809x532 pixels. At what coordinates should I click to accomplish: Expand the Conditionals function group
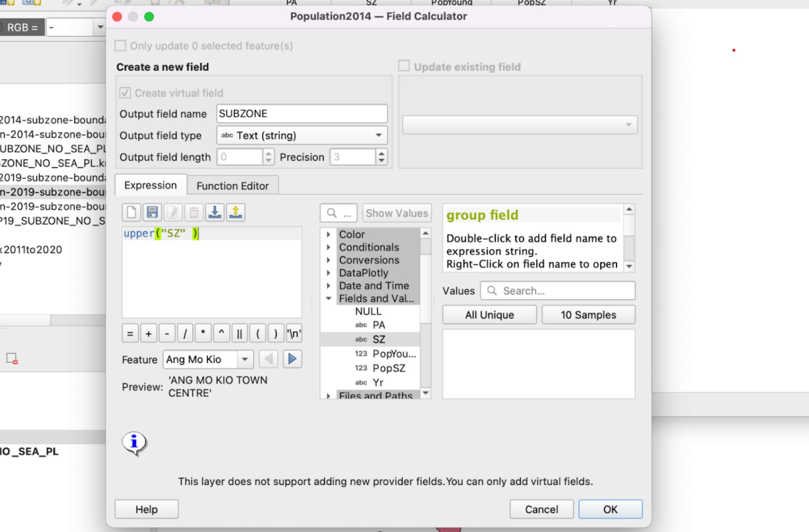329,247
